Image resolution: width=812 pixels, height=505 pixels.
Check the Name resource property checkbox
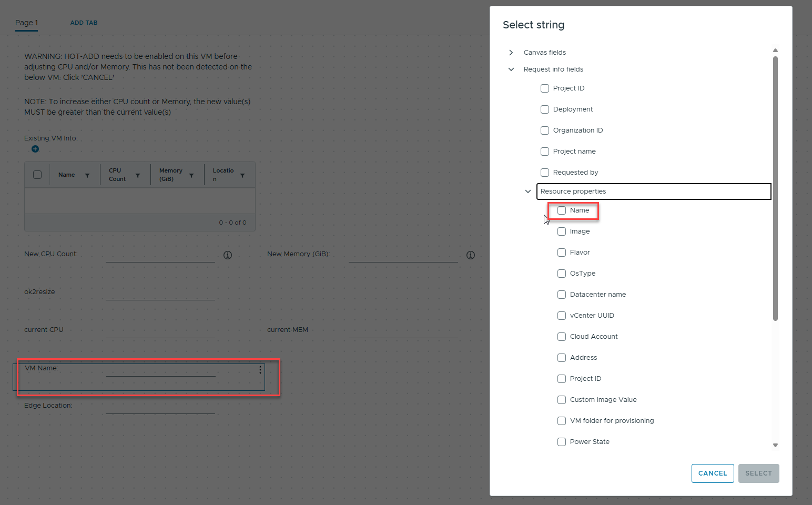point(562,210)
